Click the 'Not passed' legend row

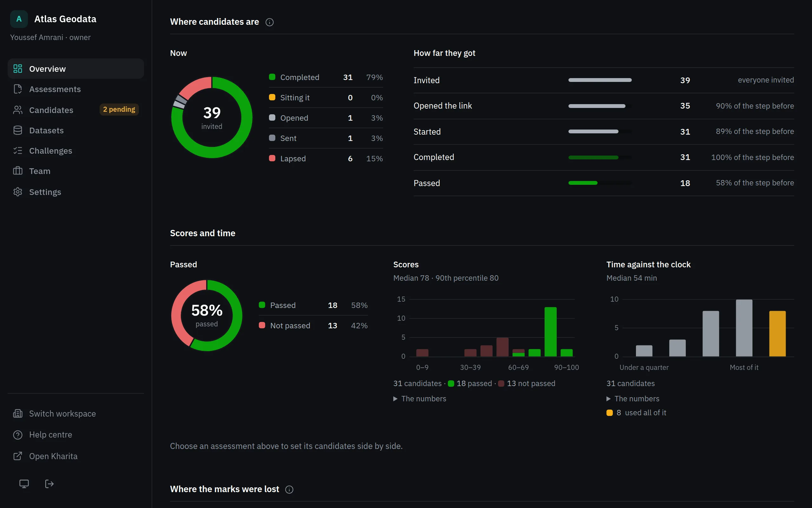pyautogui.click(x=313, y=325)
